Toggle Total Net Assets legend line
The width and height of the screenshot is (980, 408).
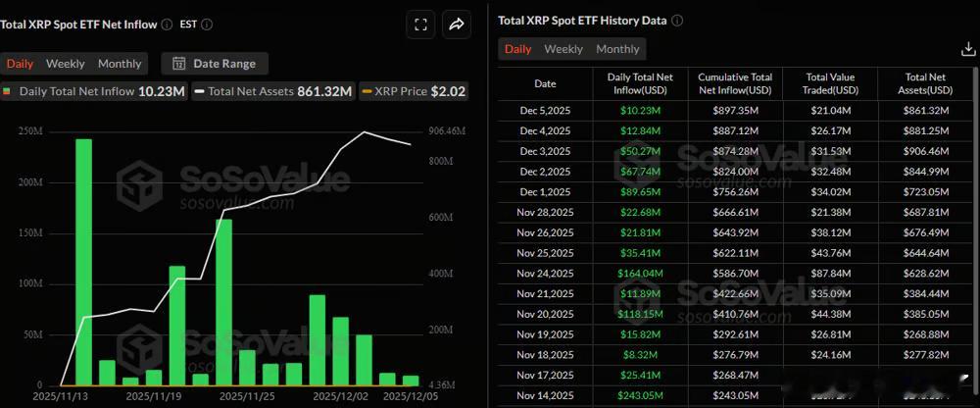tap(273, 91)
